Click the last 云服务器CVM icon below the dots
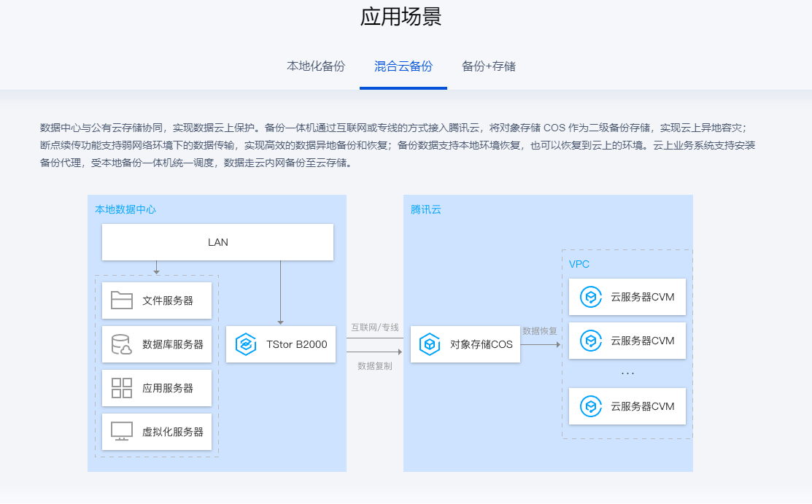812x504 pixels. click(x=591, y=406)
